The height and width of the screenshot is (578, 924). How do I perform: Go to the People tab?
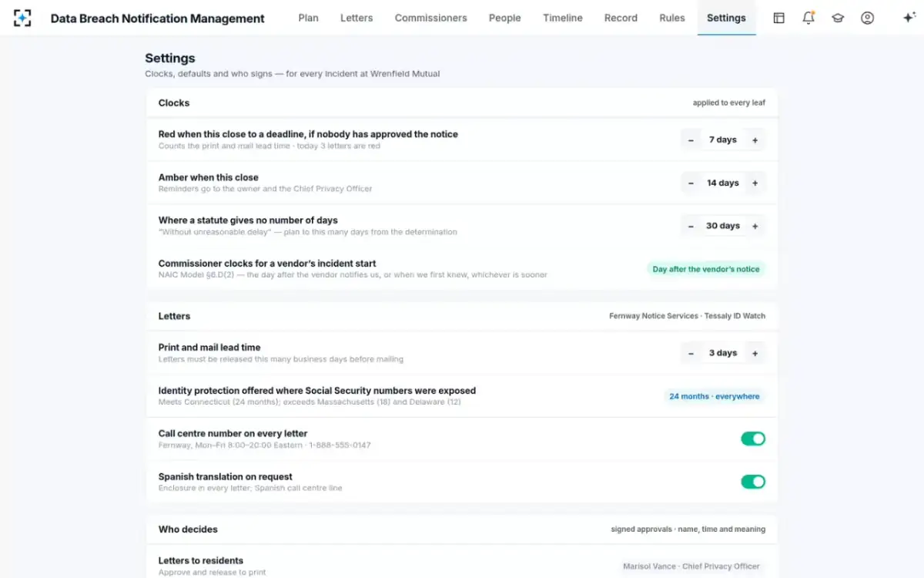(x=504, y=18)
